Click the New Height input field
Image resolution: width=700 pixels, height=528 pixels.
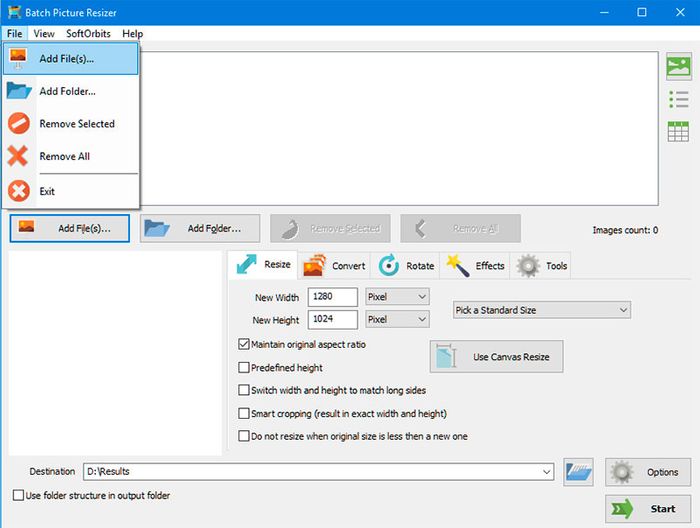333,320
